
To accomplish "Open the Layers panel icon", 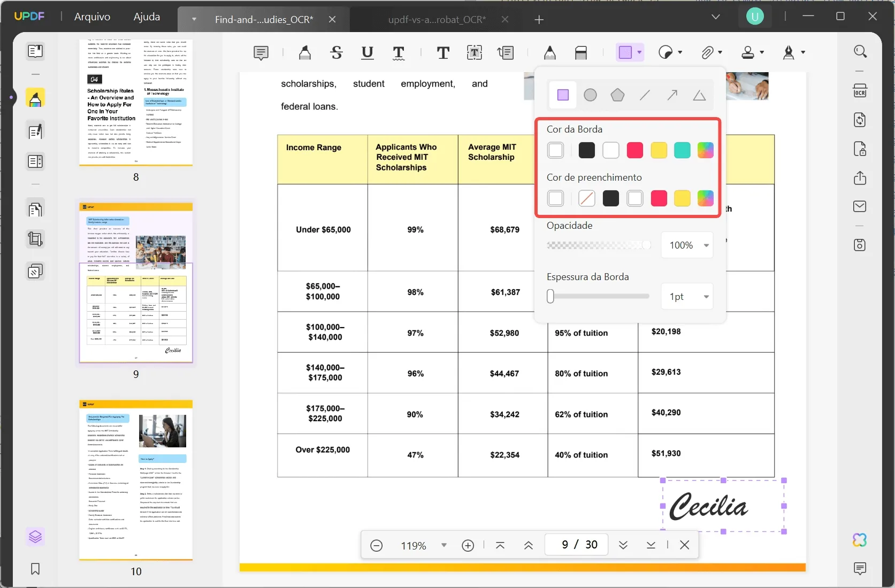I will coord(35,536).
